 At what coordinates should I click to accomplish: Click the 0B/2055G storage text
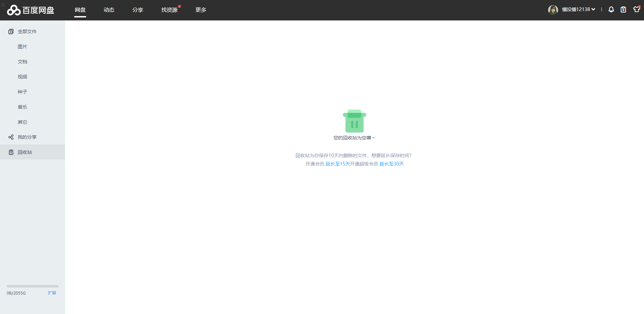(x=16, y=293)
